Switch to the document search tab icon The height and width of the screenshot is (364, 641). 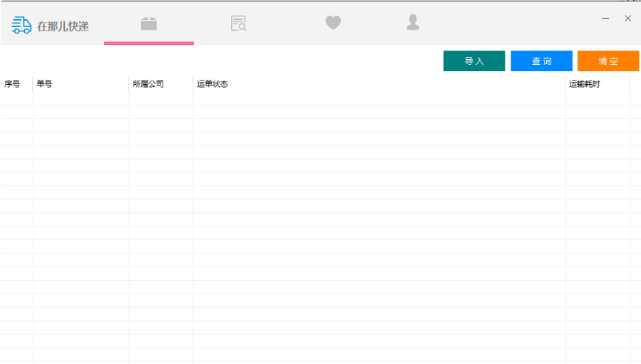coord(238,24)
